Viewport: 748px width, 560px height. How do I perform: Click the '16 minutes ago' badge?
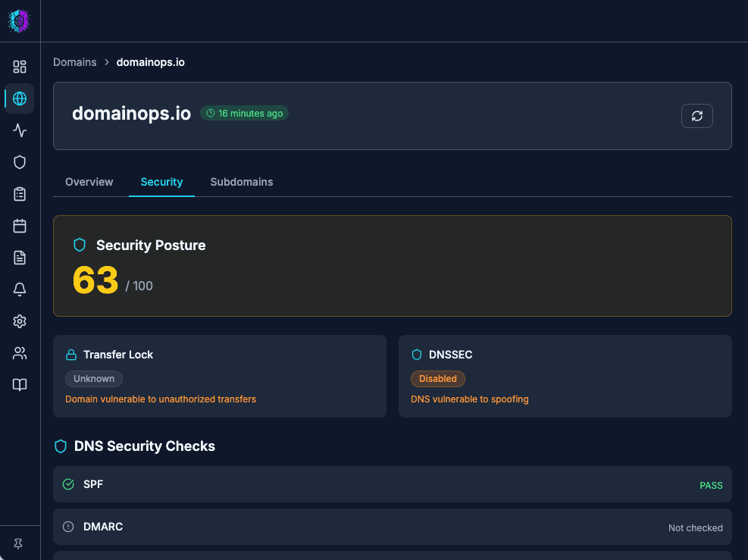click(x=244, y=114)
